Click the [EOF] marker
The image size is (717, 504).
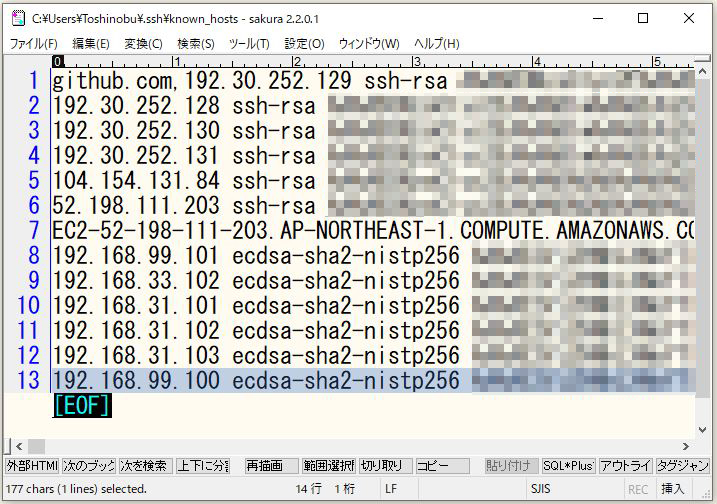[82, 405]
